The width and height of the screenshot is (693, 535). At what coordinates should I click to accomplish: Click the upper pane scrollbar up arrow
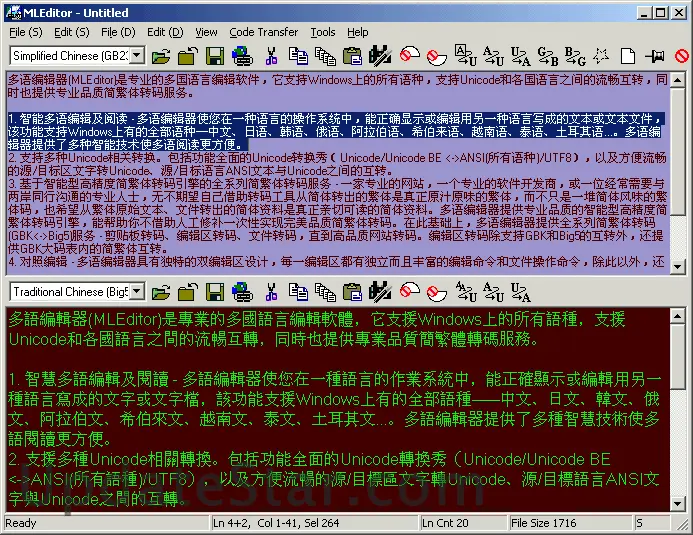(x=678, y=80)
